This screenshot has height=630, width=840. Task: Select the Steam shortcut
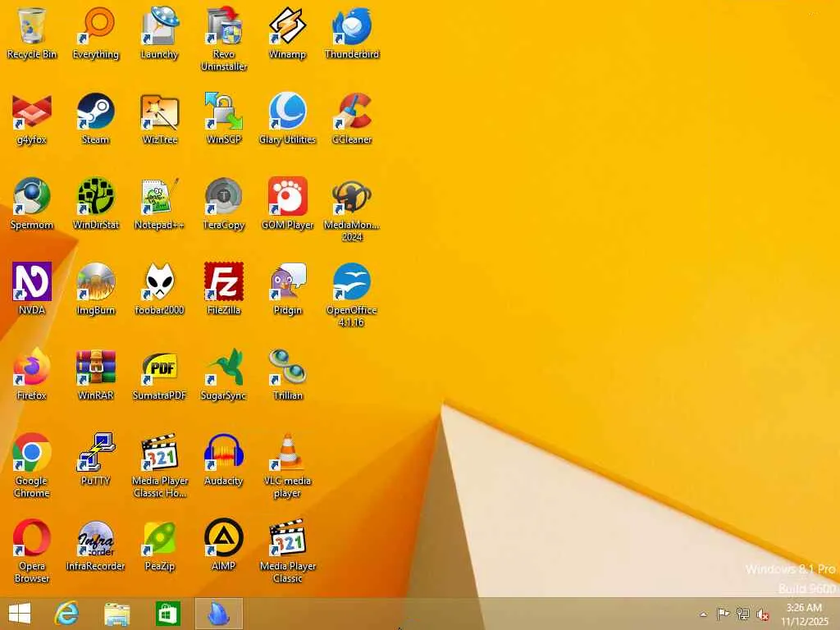[x=96, y=119]
